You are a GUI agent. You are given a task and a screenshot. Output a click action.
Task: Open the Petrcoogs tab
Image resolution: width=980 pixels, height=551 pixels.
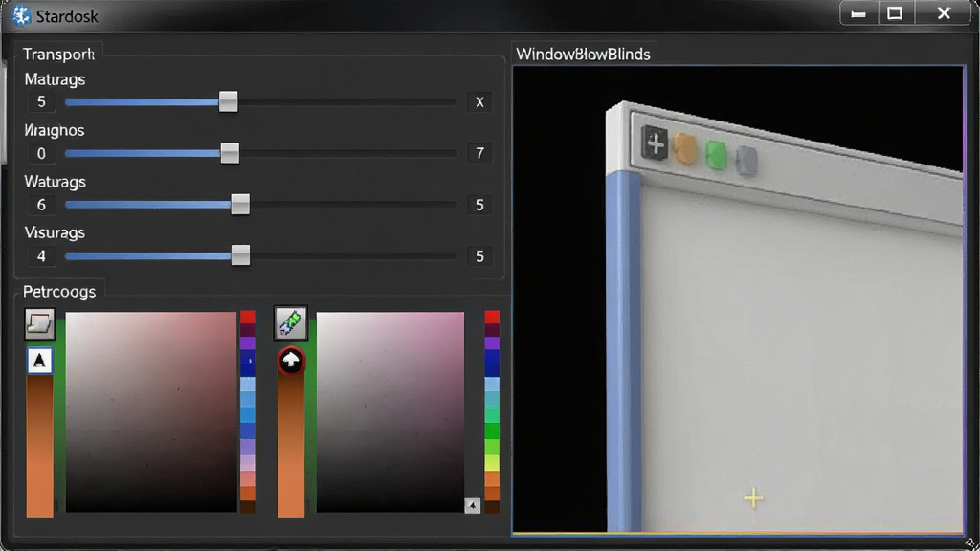(x=59, y=292)
